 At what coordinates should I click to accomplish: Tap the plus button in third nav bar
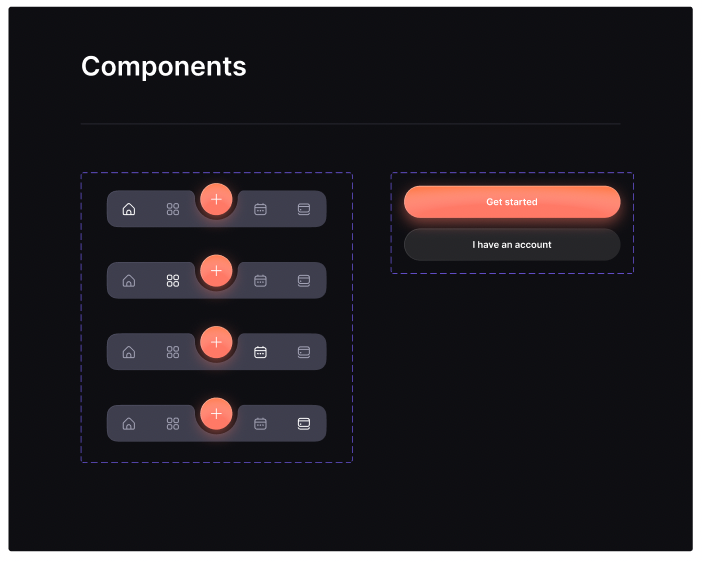point(216,342)
